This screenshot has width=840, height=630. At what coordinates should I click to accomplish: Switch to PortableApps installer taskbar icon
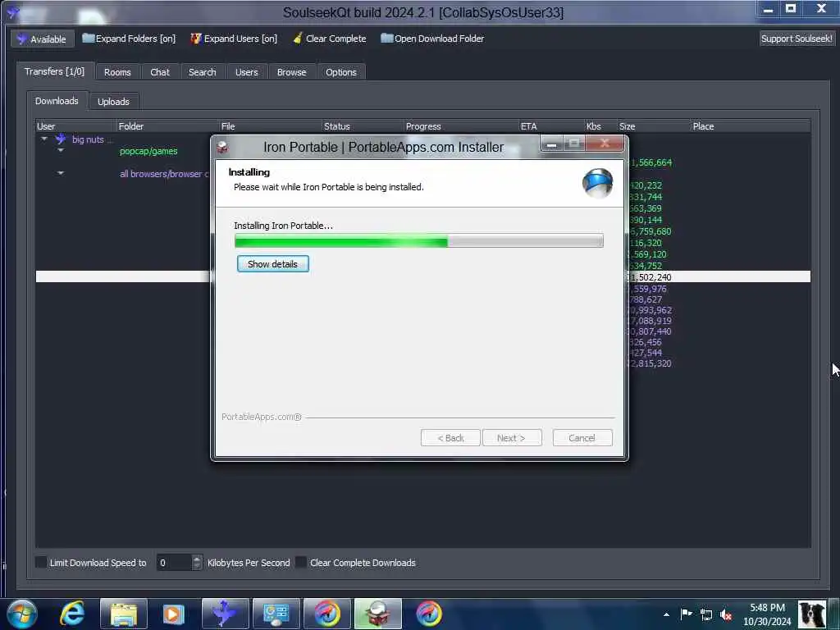(x=377, y=614)
